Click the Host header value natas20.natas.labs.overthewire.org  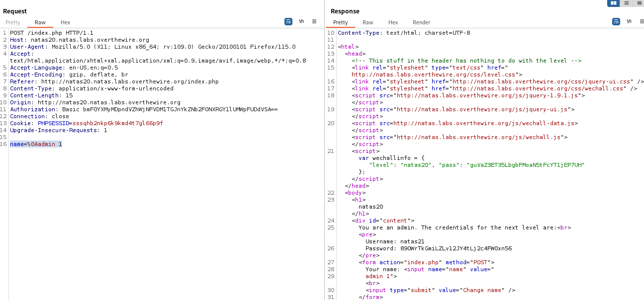(x=90, y=40)
